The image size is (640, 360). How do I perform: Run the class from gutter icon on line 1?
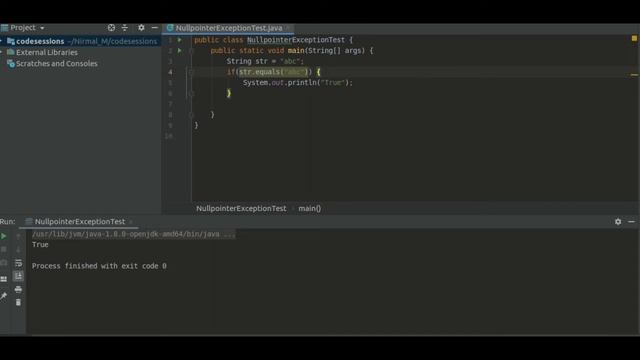coord(180,40)
